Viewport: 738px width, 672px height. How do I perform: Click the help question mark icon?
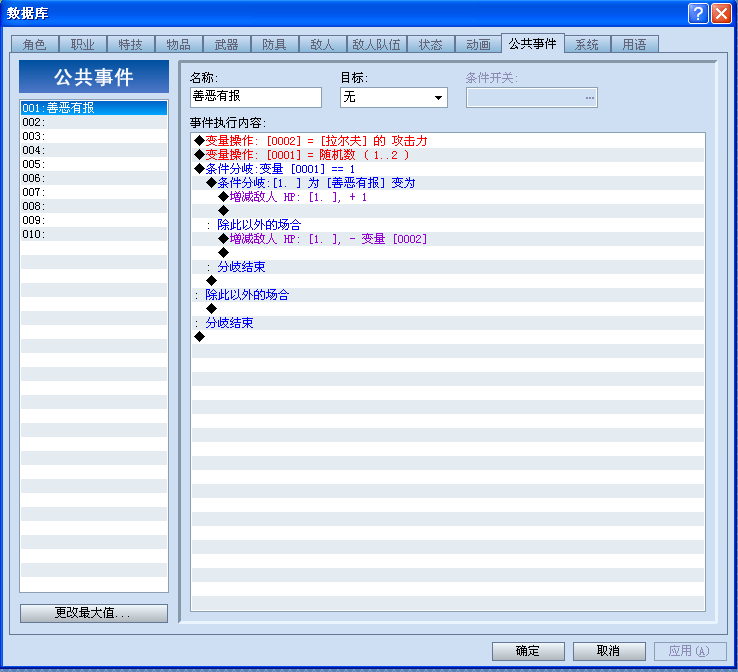(698, 13)
